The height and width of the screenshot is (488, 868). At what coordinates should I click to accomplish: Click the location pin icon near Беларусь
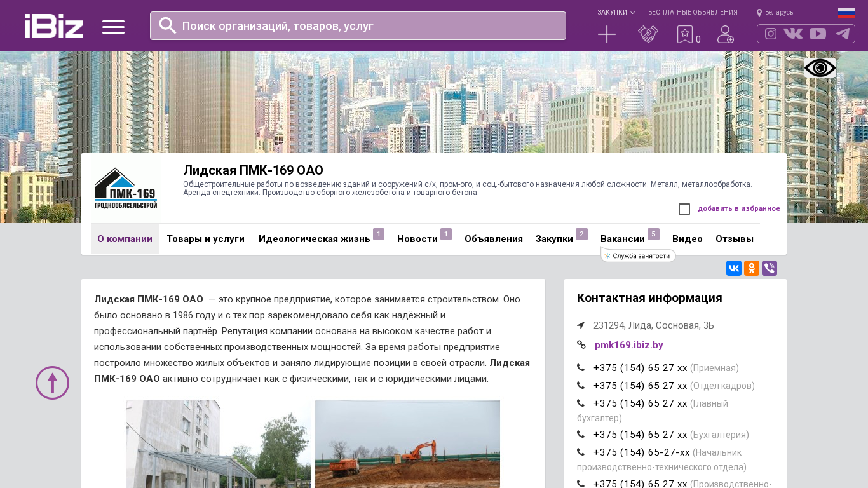pyautogui.click(x=759, y=13)
